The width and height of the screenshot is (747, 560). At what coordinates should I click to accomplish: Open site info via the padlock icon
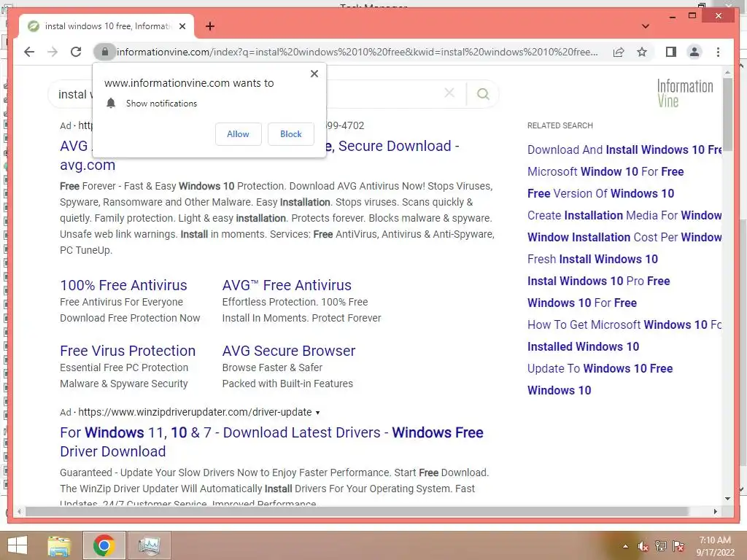point(105,52)
